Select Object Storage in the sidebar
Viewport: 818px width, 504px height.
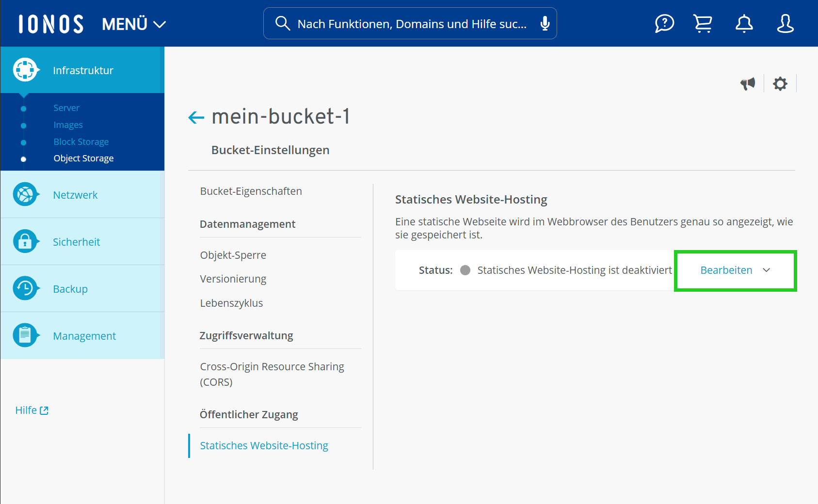pyautogui.click(x=83, y=158)
